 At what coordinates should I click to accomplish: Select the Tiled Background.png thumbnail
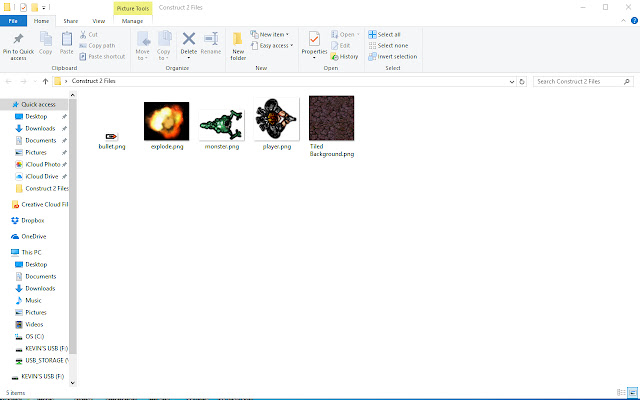[x=331, y=118]
